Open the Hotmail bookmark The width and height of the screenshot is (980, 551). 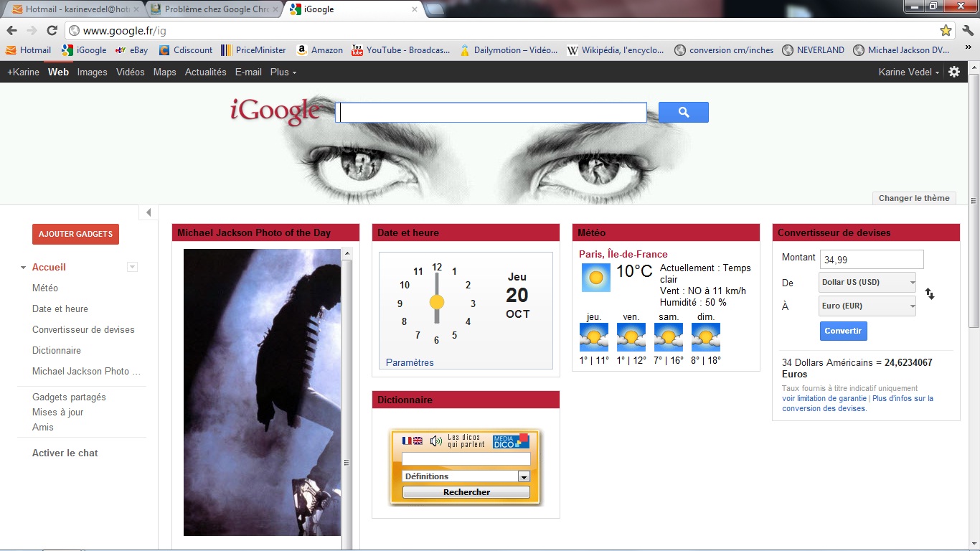(29, 50)
